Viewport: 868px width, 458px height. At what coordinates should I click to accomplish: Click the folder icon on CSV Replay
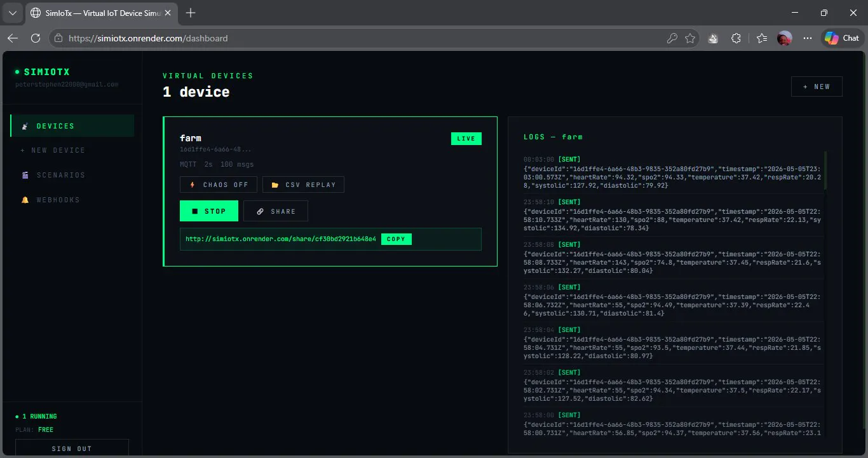[275, 184]
